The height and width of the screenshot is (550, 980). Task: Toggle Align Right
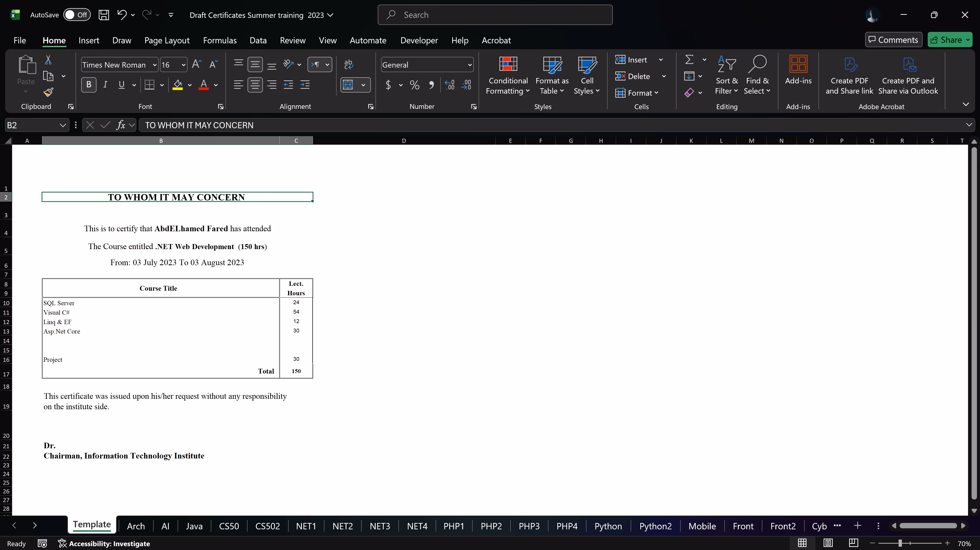[x=272, y=84]
